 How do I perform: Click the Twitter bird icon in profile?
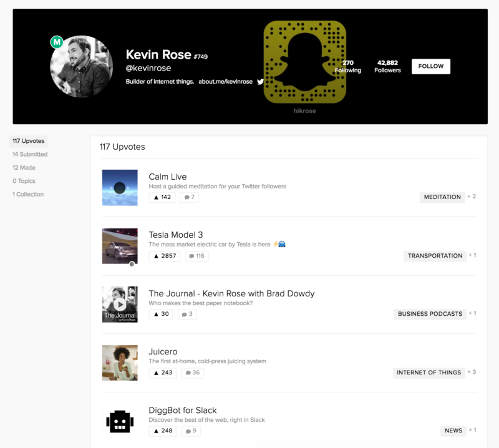[260, 82]
